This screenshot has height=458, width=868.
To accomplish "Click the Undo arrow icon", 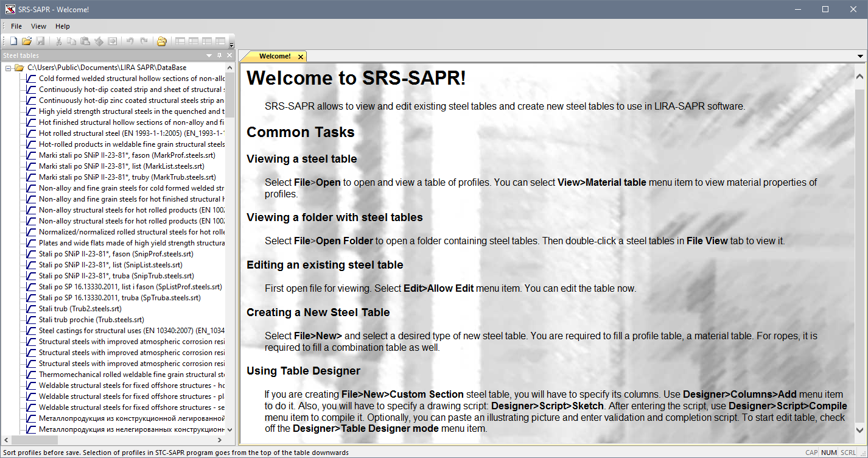I will click(x=130, y=41).
